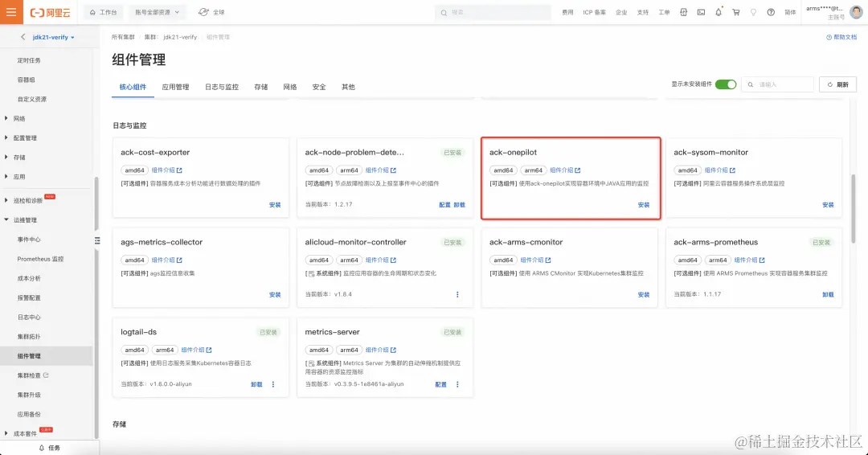Open 事件中心 in the sidebar

pos(29,239)
